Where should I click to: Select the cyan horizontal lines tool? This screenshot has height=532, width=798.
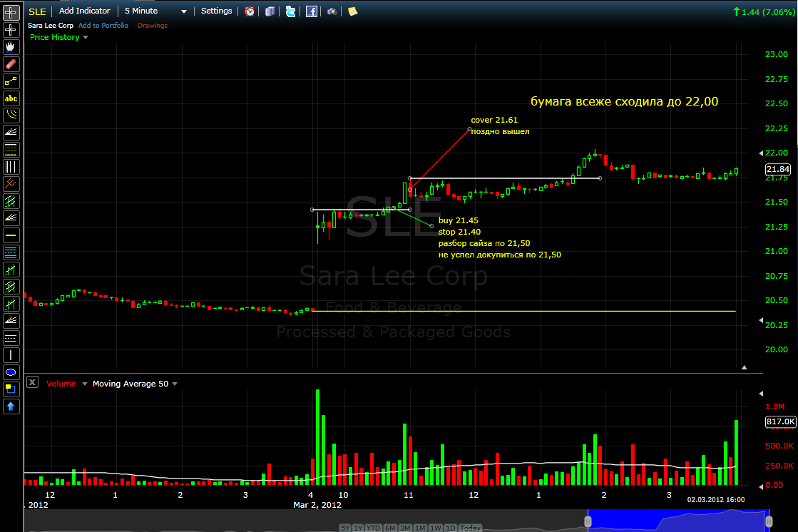[x=11, y=252]
